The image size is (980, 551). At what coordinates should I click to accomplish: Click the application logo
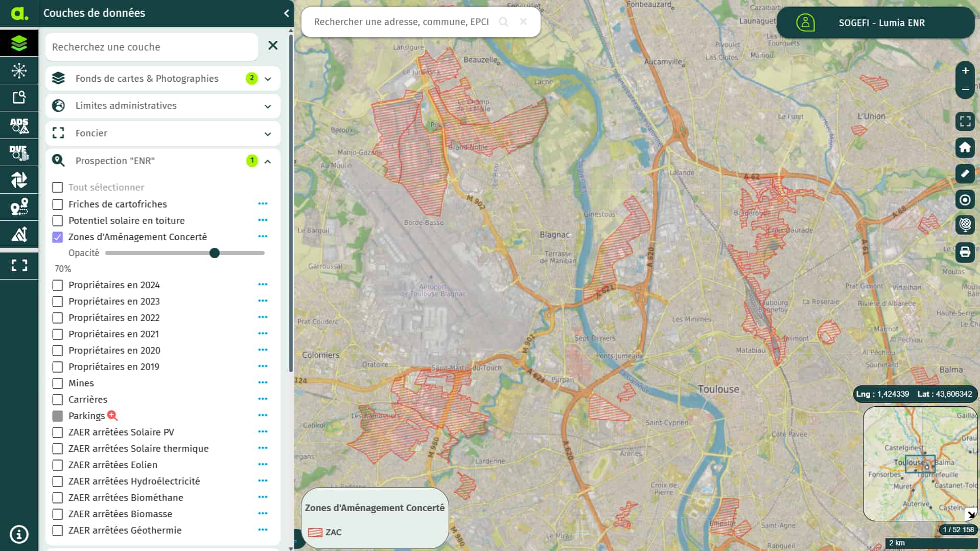point(19,13)
